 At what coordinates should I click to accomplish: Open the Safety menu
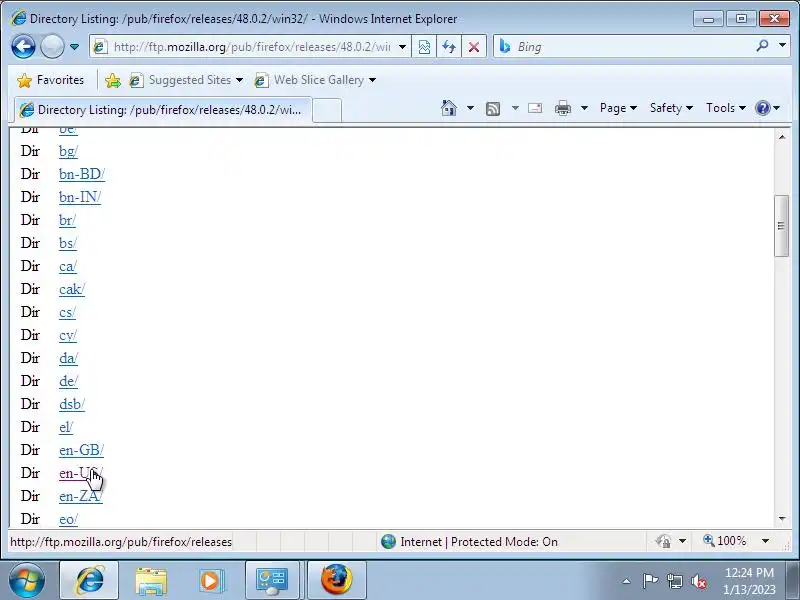[x=671, y=108]
